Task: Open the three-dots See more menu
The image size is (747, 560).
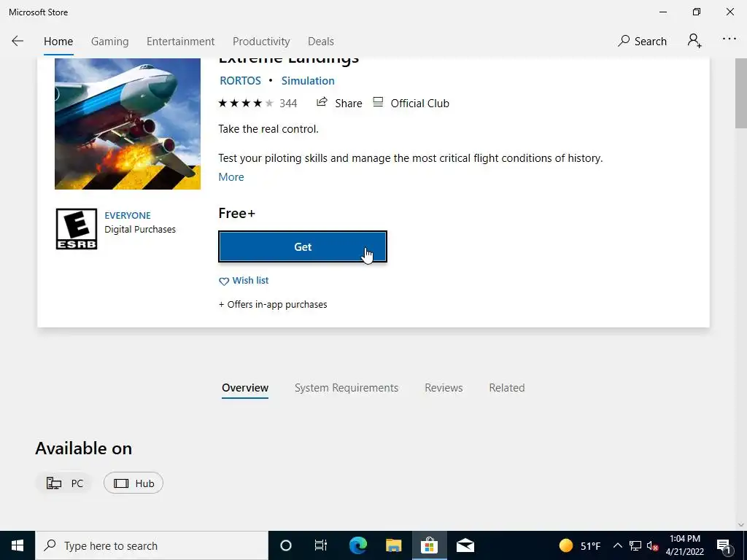Action: [729, 39]
